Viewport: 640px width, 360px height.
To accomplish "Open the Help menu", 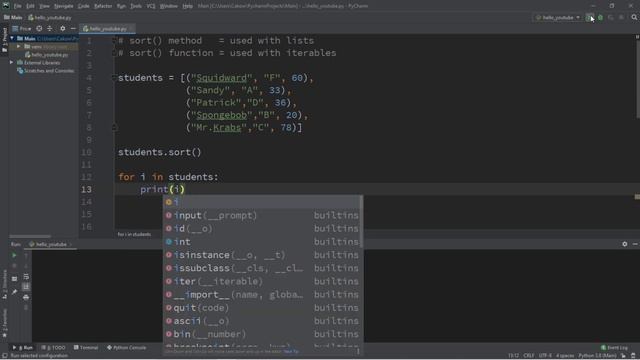I will (x=187, y=6).
